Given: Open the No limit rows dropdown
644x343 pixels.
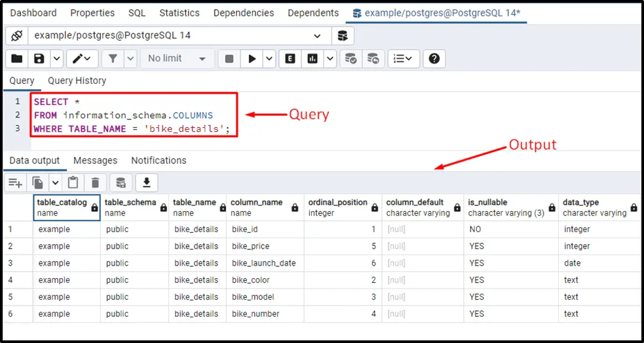Looking at the screenshot, I should tap(176, 58).
